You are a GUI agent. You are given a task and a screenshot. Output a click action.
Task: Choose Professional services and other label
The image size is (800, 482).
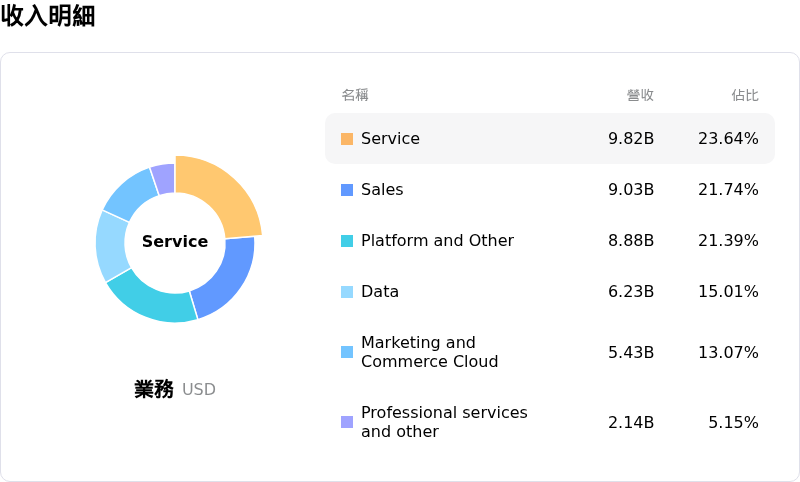(443, 422)
